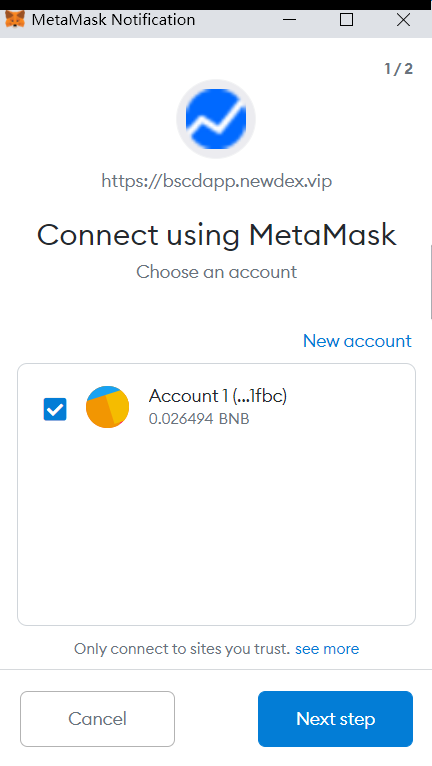Click the Account 1 colorful avatar icon
This screenshot has height=766, width=432.
click(x=108, y=407)
